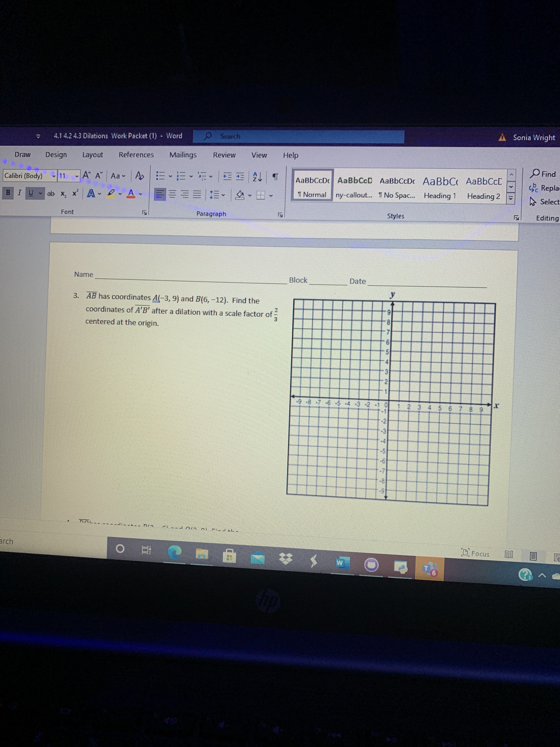Open Font dialog launcher
The width and height of the screenshot is (560, 747).
point(144,213)
